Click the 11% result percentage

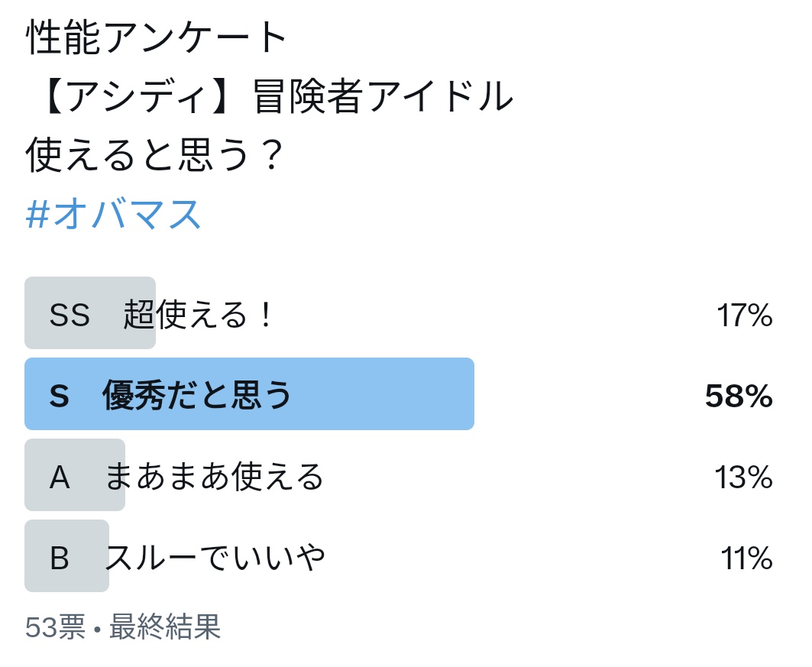[746, 558]
